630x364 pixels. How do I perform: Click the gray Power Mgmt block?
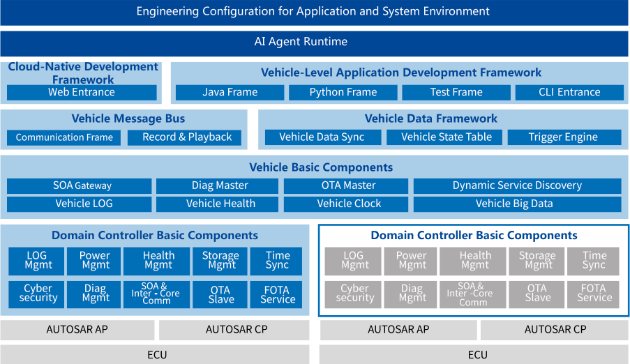[411, 261]
